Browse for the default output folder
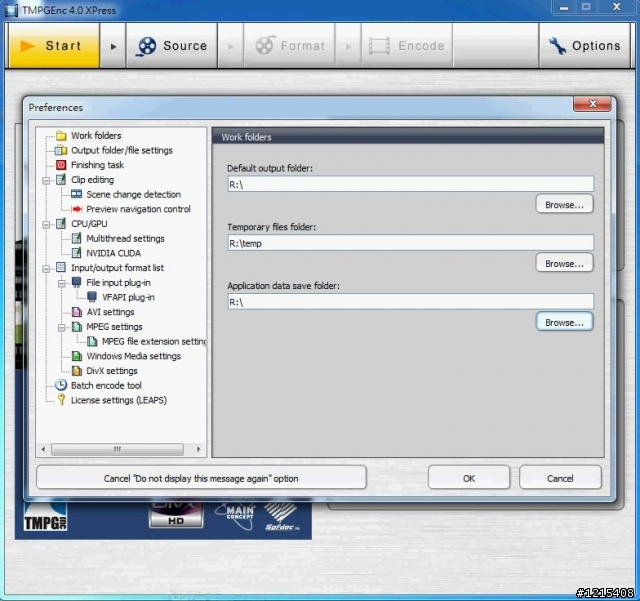Screen dimensions: 640x601 click(x=564, y=205)
